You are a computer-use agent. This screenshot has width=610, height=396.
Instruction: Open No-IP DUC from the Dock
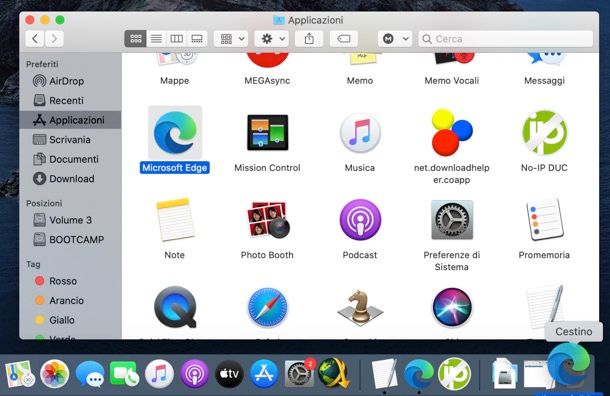(x=454, y=374)
